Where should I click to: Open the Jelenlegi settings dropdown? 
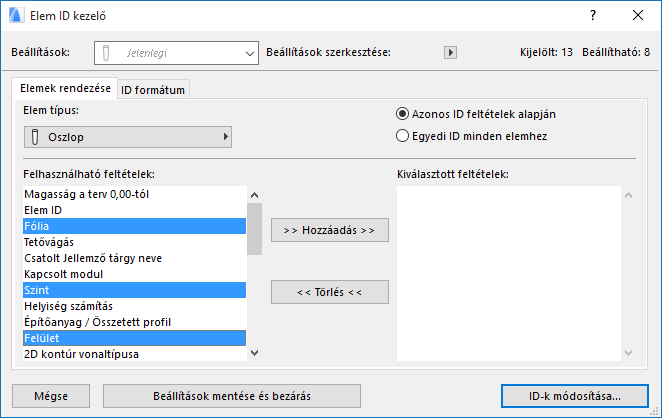pyautogui.click(x=177, y=52)
